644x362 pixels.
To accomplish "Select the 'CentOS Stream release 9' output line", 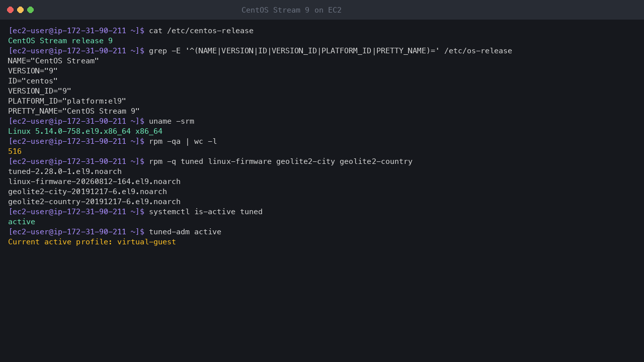I will pyautogui.click(x=60, y=41).
